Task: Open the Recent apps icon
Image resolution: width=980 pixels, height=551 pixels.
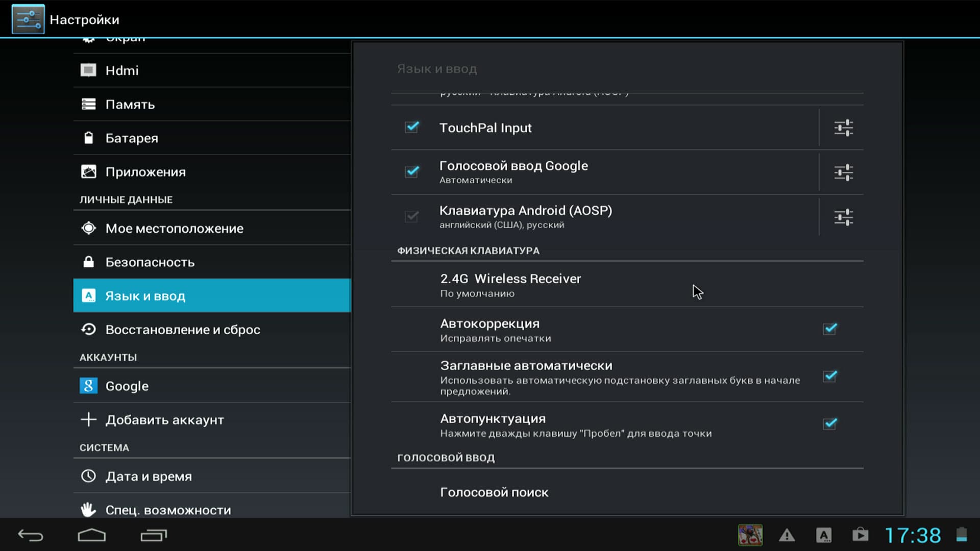Action: tap(153, 535)
